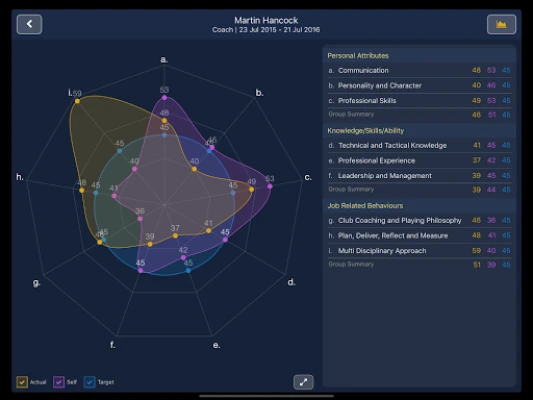Select Plan, Deliver, Reflect and Measure

[419, 236]
